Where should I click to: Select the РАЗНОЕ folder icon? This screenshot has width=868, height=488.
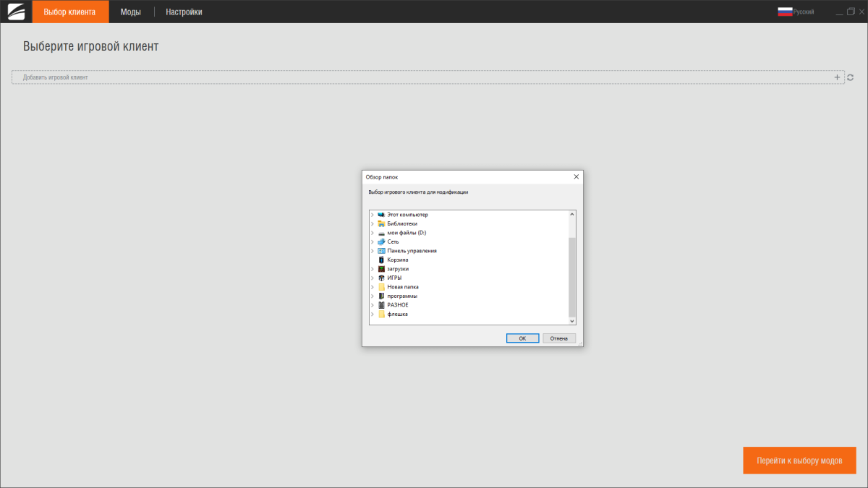coord(381,305)
